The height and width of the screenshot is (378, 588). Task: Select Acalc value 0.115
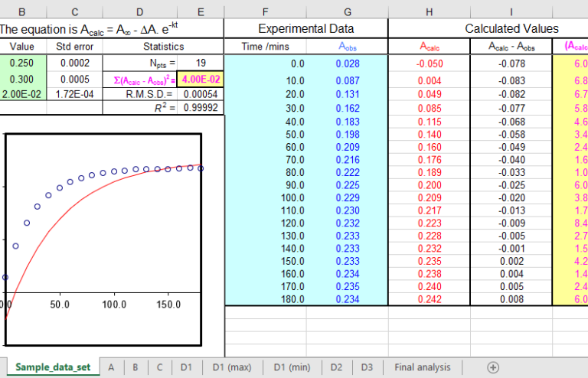pos(430,122)
